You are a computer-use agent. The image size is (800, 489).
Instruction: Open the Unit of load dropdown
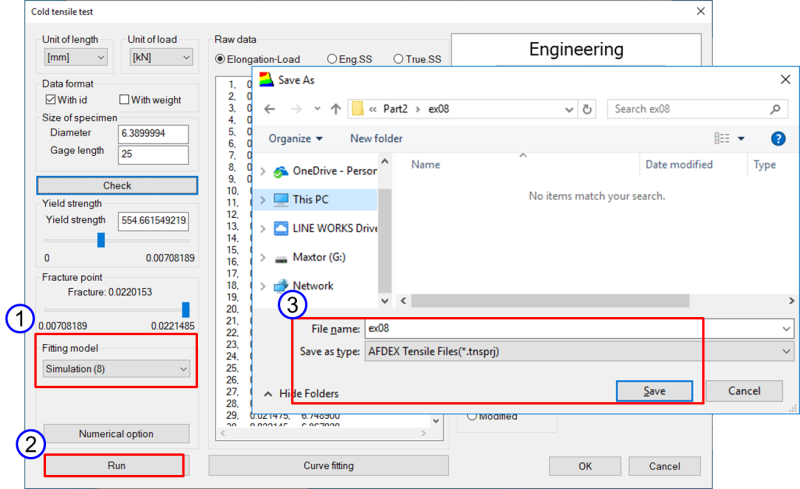click(159, 58)
